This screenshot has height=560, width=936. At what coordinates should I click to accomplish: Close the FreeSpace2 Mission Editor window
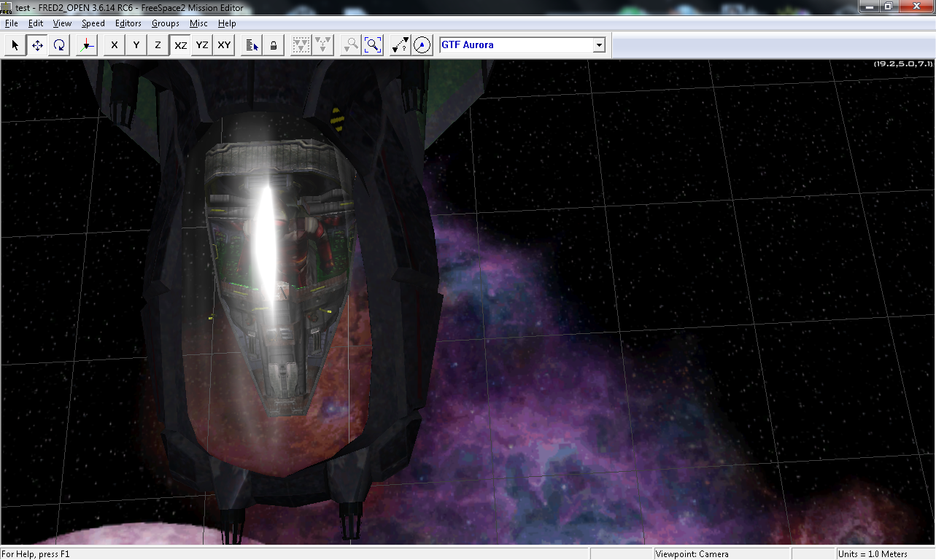tap(915, 7)
